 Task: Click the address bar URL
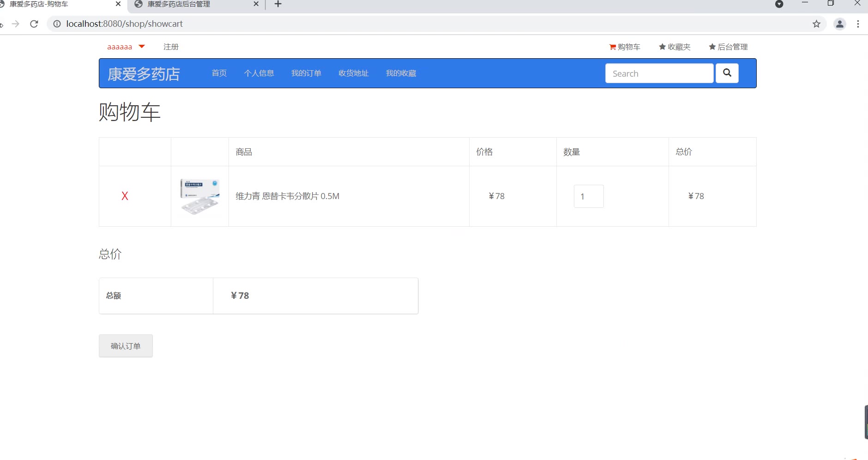pyautogui.click(x=125, y=24)
